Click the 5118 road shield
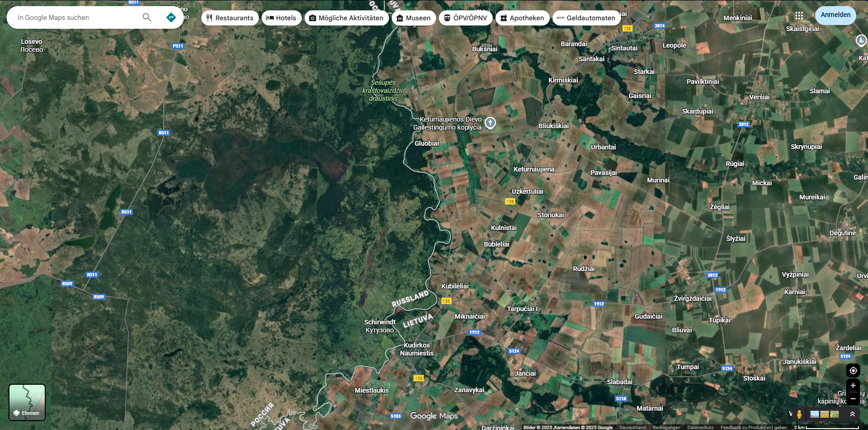This screenshot has width=868, height=430. click(621, 399)
